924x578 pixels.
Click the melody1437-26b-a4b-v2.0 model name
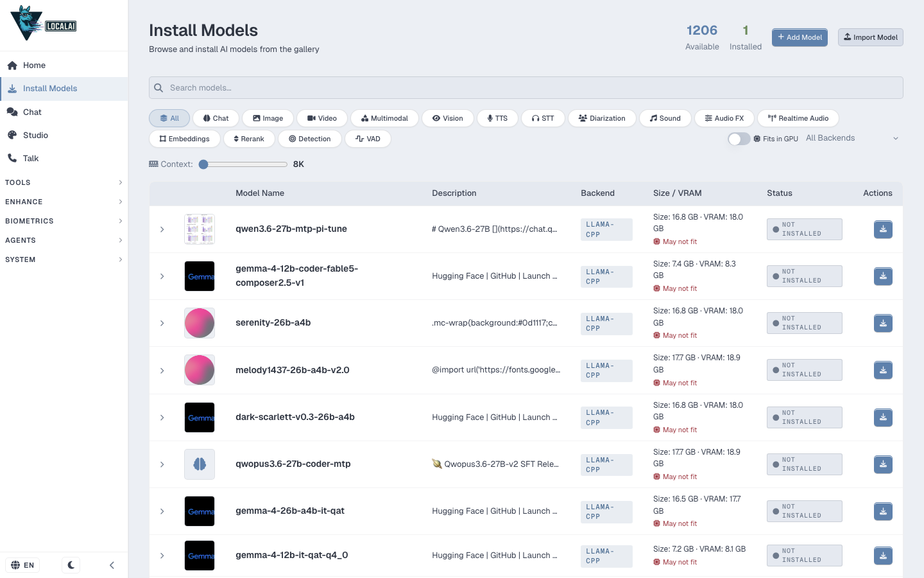(293, 370)
